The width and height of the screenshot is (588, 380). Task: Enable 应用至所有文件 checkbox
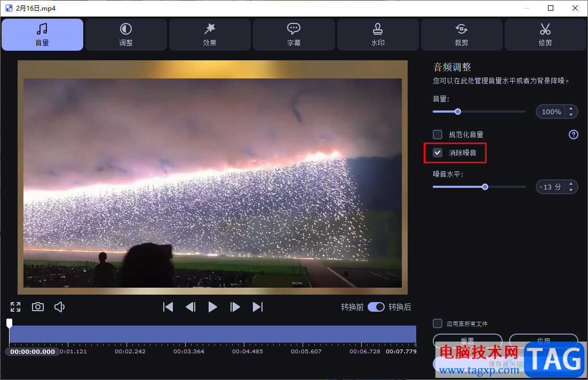click(x=437, y=323)
